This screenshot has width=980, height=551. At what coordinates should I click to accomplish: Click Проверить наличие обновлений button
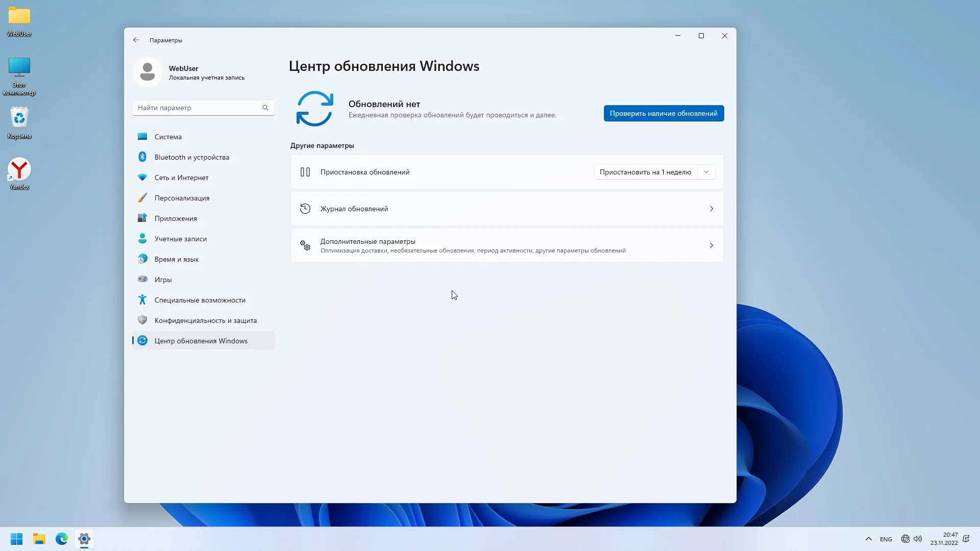coord(663,113)
